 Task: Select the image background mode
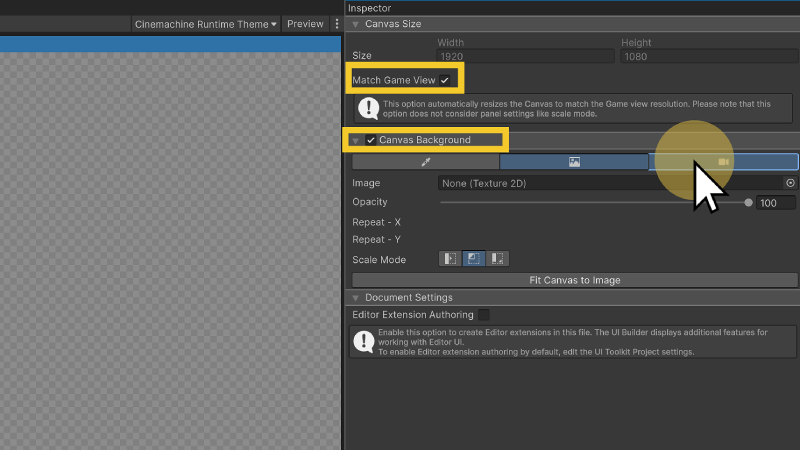coord(574,162)
